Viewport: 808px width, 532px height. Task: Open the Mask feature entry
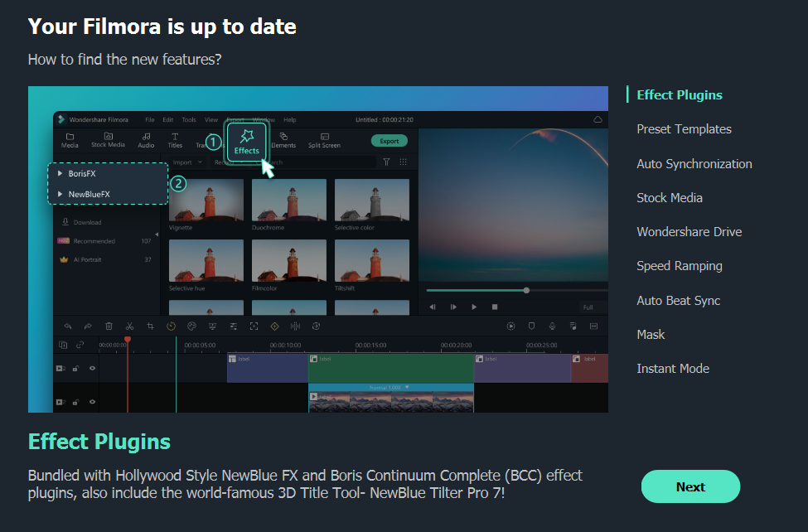(651, 335)
